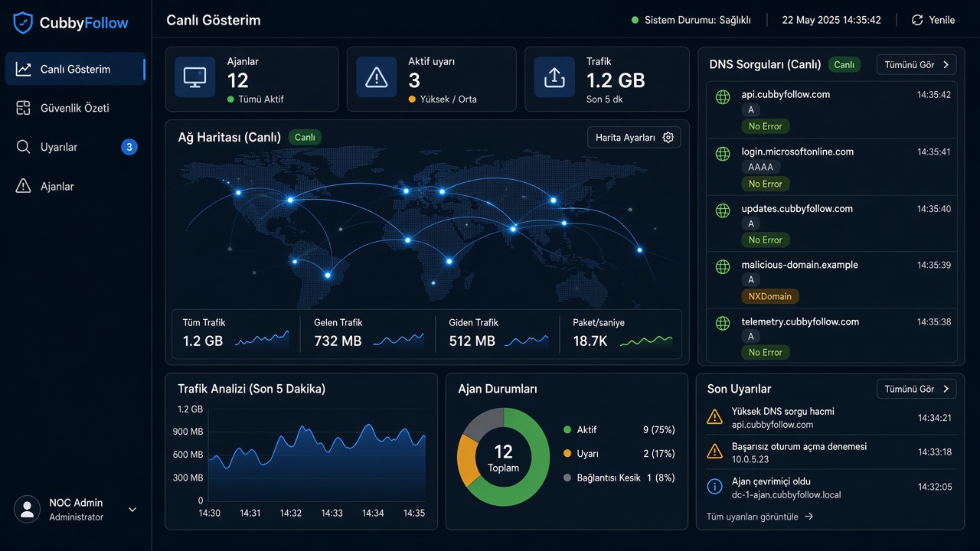The height and width of the screenshot is (551, 980).
Task: Select Ajanlar in the sidebar
Action: click(x=75, y=186)
